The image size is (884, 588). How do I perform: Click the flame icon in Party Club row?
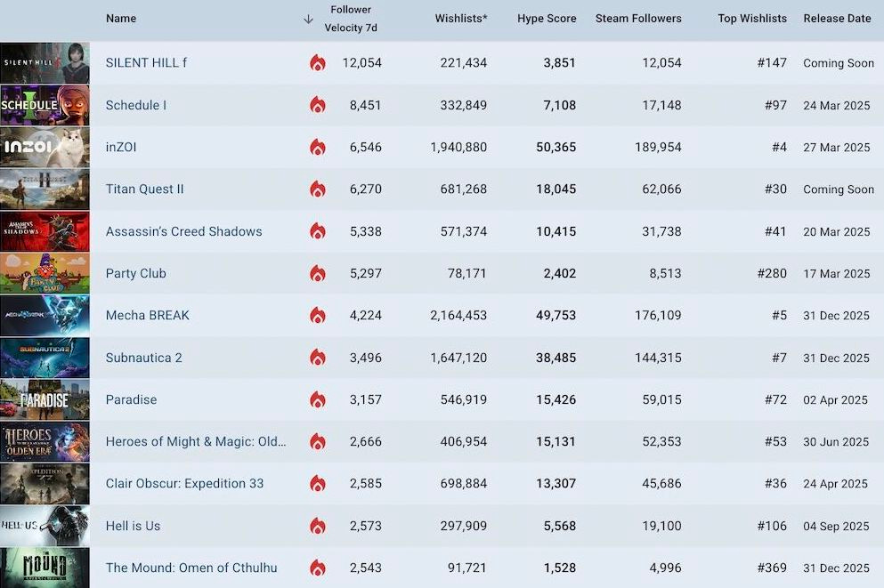click(318, 273)
